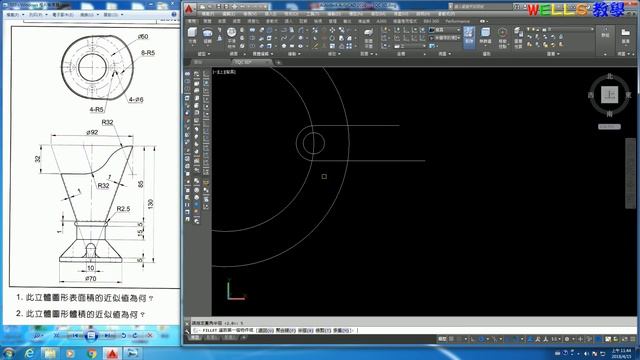
Task: Click the No Filter (無篩選) selection icon
Action: [485, 36]
